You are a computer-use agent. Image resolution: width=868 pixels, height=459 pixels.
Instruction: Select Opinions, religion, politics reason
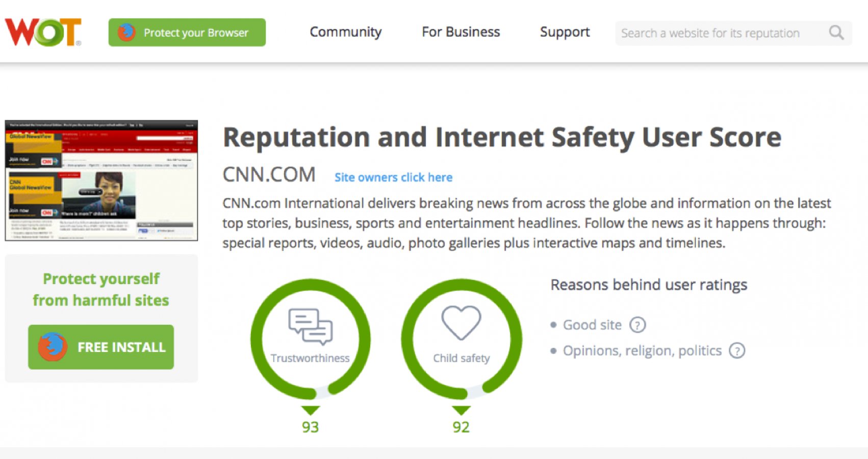(642, 351)
